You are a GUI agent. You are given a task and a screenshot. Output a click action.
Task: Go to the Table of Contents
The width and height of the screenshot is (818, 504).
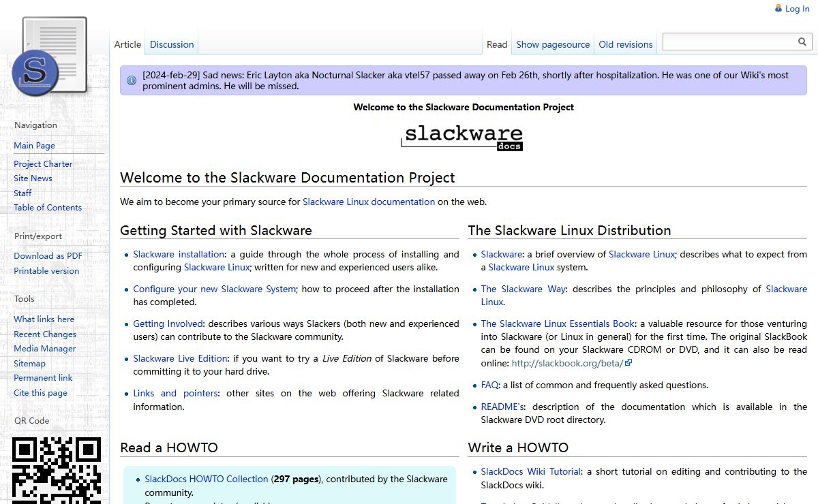pyautogui.click(x=48, y=208)
